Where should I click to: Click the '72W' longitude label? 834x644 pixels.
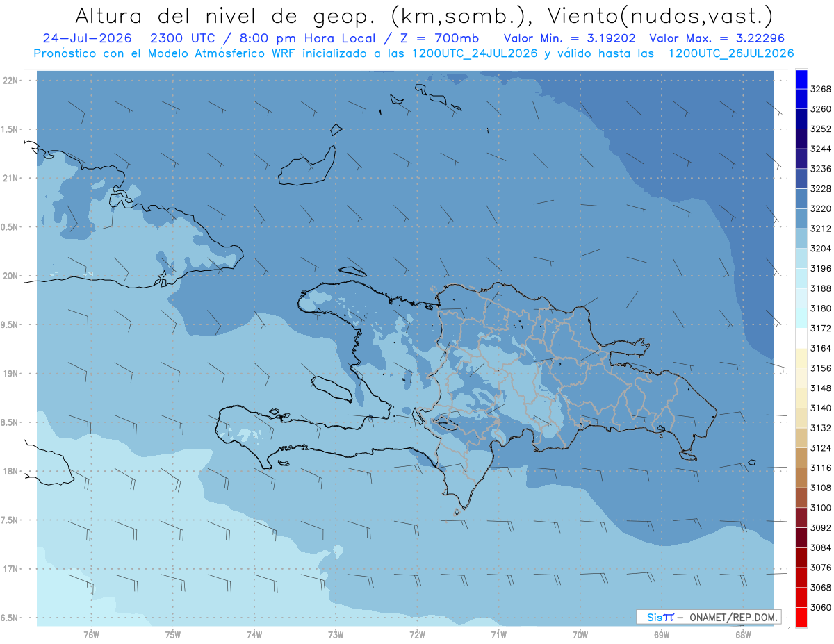tap(417, 634)
